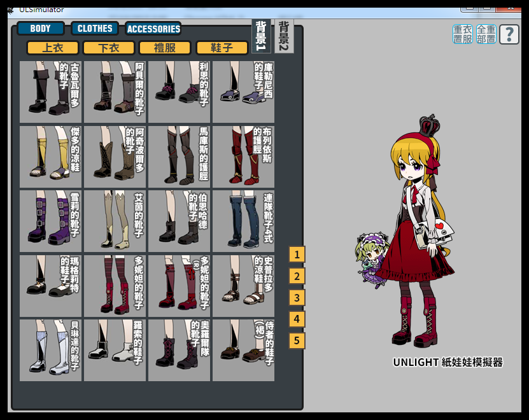Click the 重置衣服 reset clothes button
Viewport: 529px width, 420px height.
coord(463,34)
